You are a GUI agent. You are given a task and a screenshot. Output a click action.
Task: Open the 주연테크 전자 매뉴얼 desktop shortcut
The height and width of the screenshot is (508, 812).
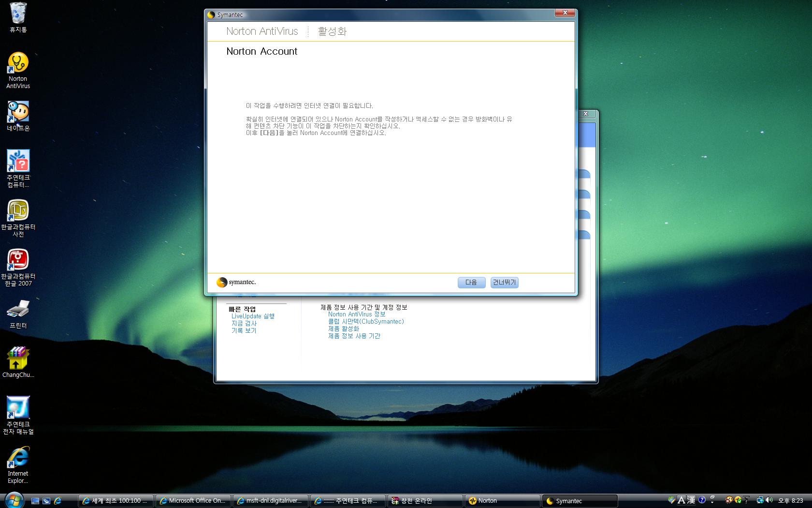point(18,416)
